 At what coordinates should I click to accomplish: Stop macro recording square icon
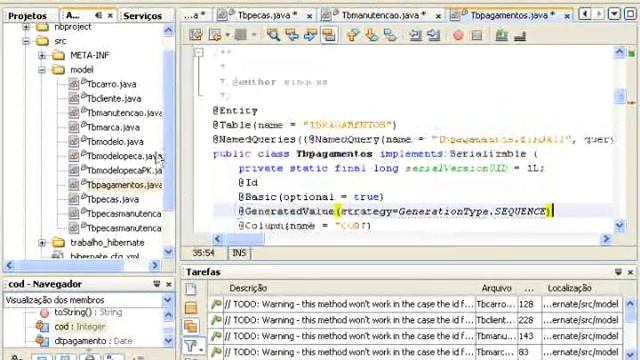(477, 36)
